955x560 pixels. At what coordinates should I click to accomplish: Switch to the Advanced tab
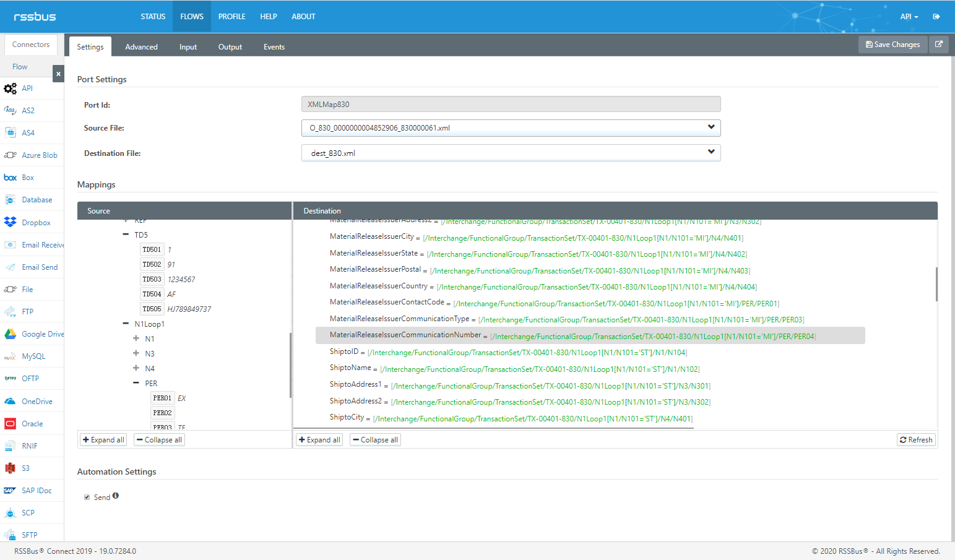click(x=141, y=47)
